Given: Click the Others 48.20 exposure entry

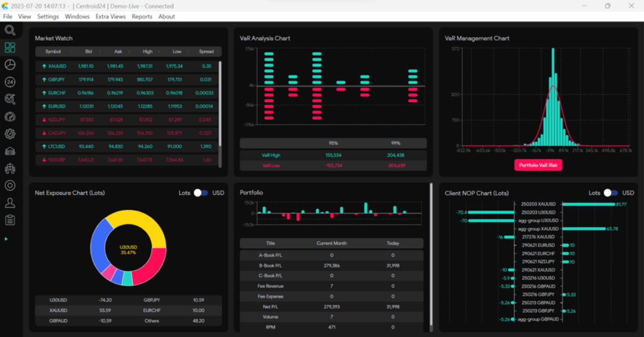Looking at the screenshot, I should (x=175, y=320).
